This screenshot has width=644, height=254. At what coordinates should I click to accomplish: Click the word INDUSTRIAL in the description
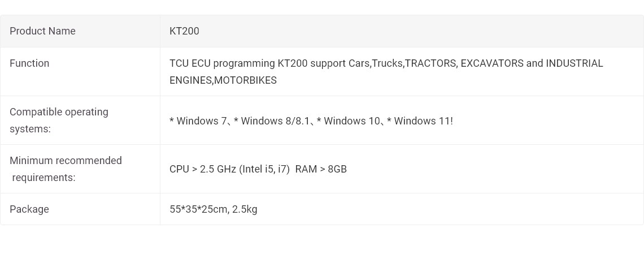coord(574,63)
